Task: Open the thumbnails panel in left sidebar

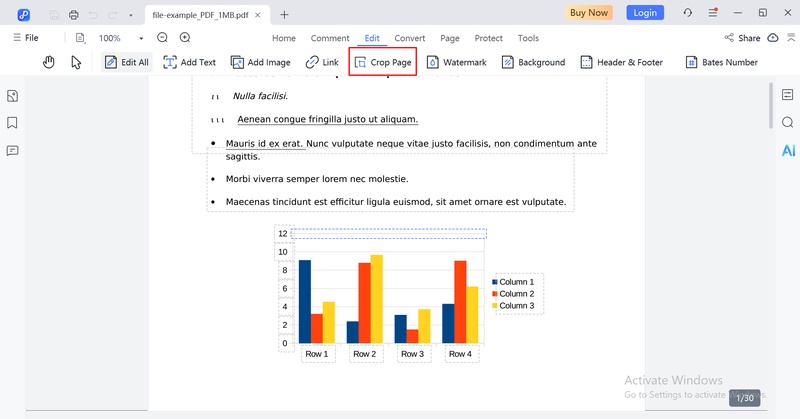Action: 12,96
